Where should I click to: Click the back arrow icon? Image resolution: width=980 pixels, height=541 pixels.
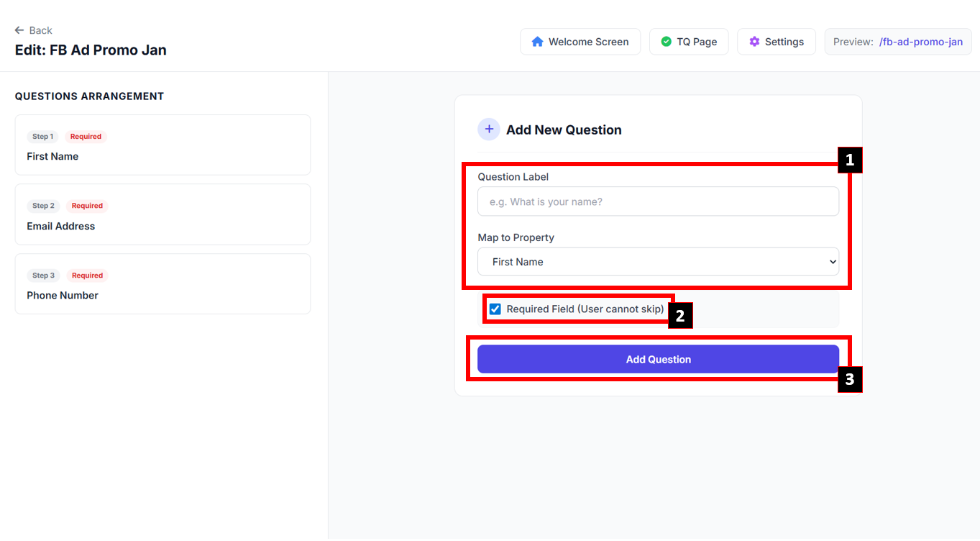click(19, 30)
